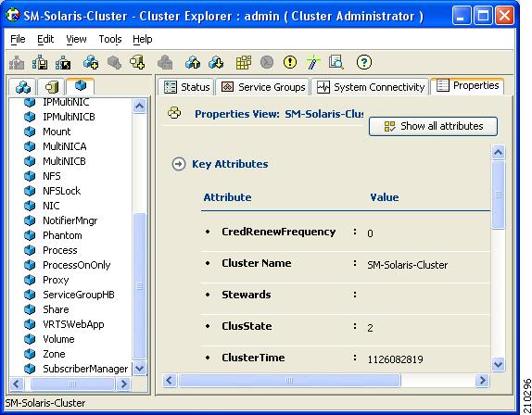The image size is (532, 415).
Task: Click the tree panel scroll up arrow
Action: (139, 107)
